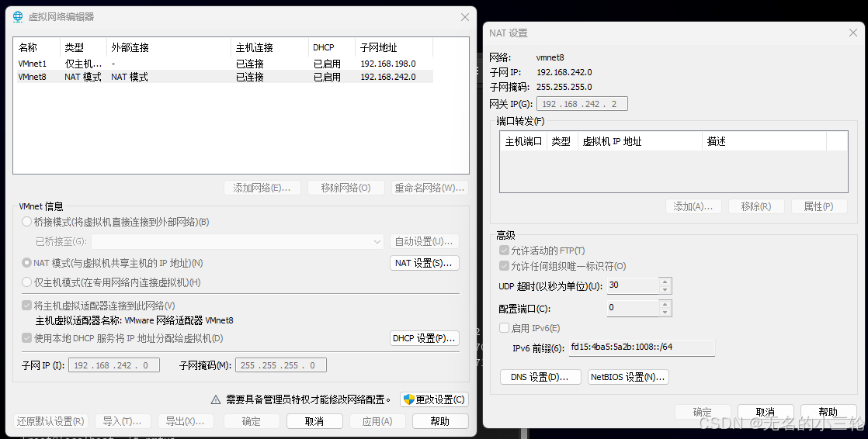Screen dimensions: 868x439
Task: Select 仅主机模式 radio button
Action: 26,282
